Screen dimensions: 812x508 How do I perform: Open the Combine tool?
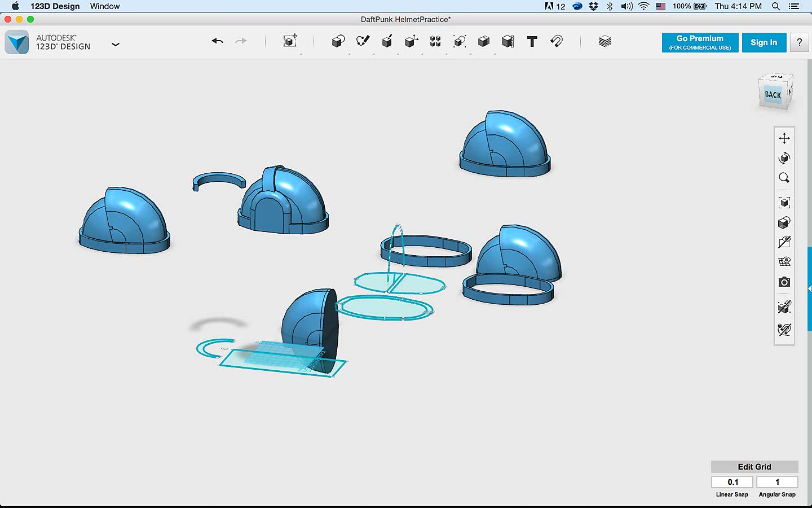(x=484, y=41)
